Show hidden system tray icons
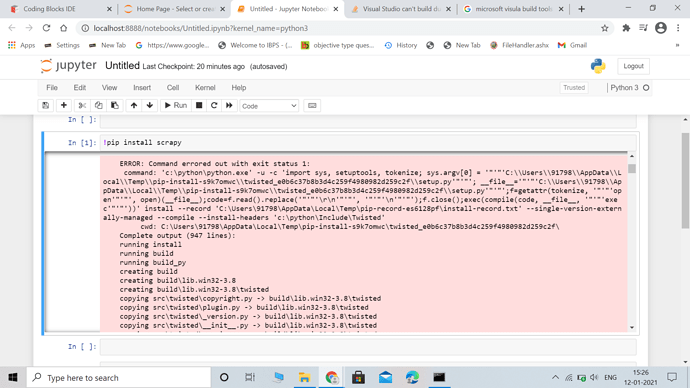Viewport: 690px width, 388px height. [x=555, y=377]
